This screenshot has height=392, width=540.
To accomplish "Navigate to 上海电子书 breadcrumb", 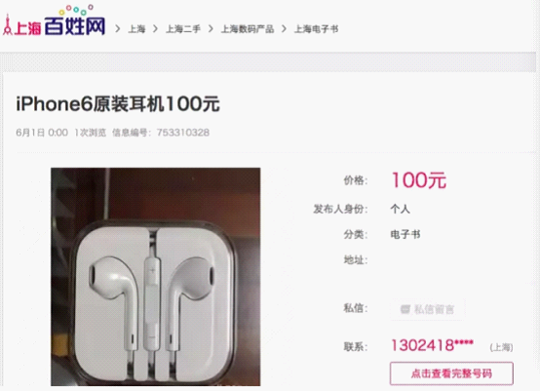I will (316, 29).
